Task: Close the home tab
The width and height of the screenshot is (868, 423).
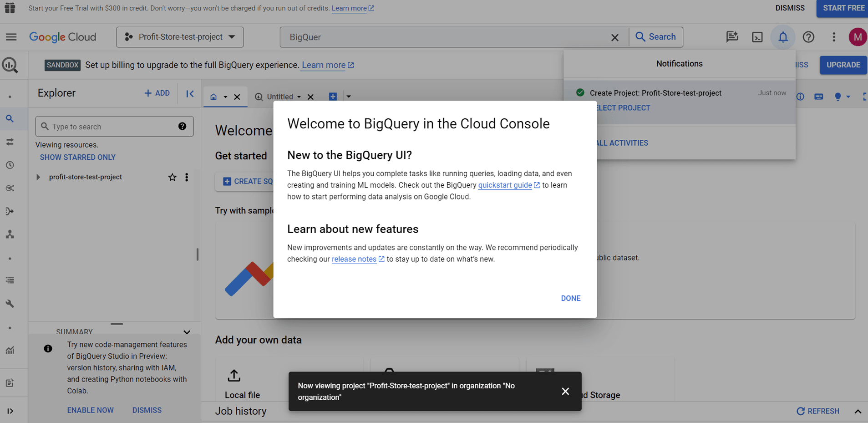Action: [237, 97]
